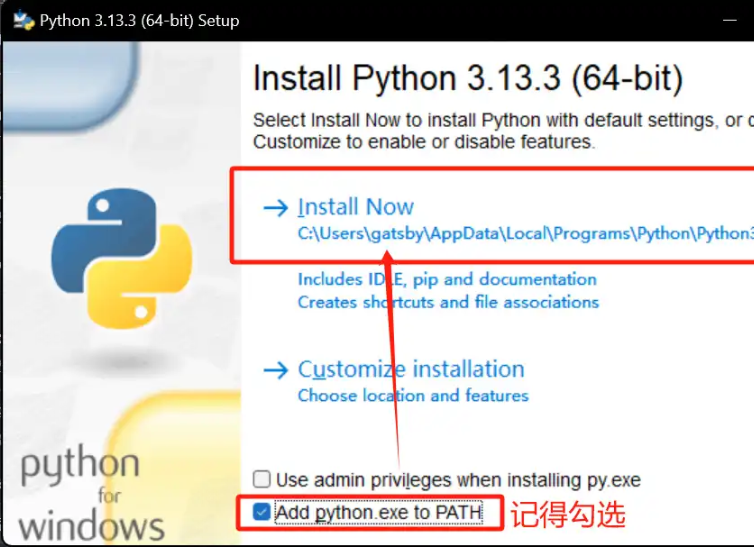The width and height of the screenshot is (754, 547).
Task: Click the 'Select Install Now to install' description
Action: click(503, 131)
